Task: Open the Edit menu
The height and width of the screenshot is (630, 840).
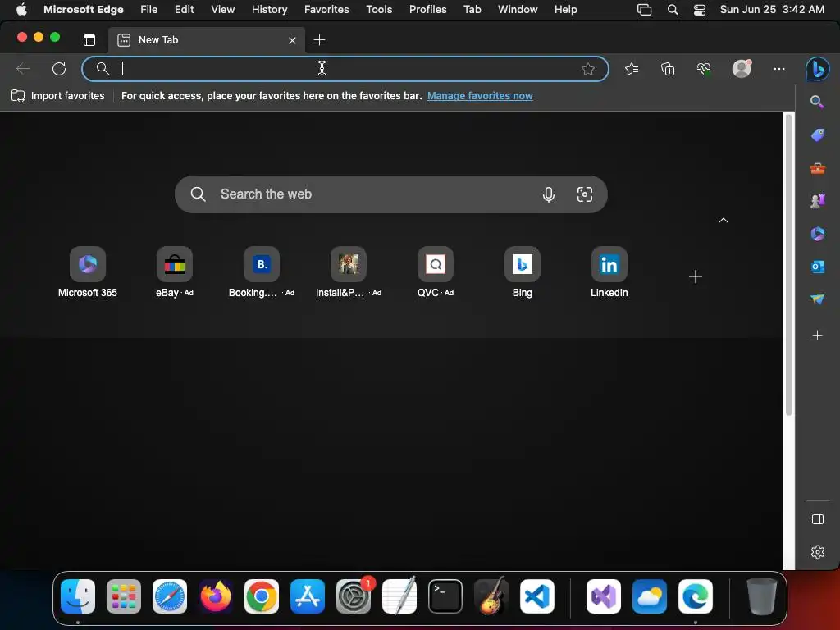Action: coord(185,10)
